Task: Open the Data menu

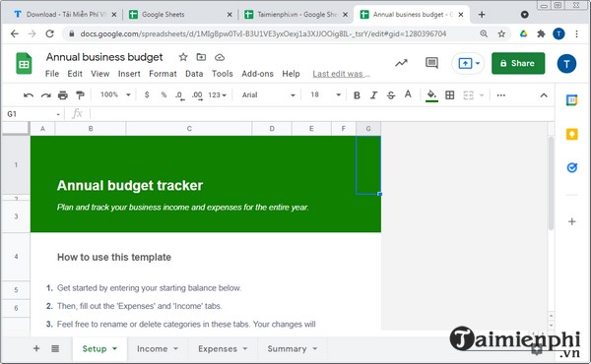Action: tap(194, 74)
